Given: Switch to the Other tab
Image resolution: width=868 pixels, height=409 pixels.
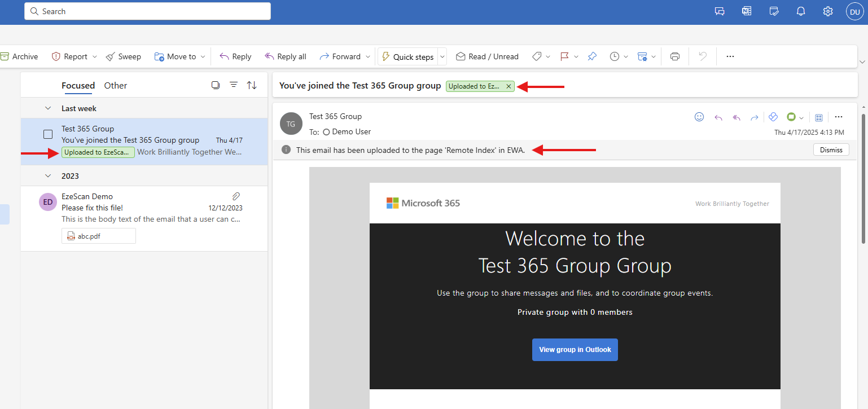Looking at the screenshot, I should [116, 86].
